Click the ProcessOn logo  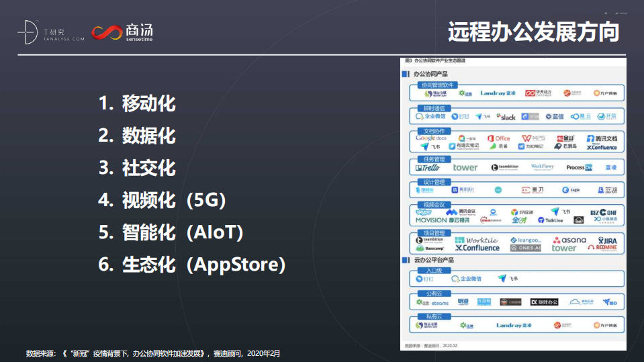point(579,167)
